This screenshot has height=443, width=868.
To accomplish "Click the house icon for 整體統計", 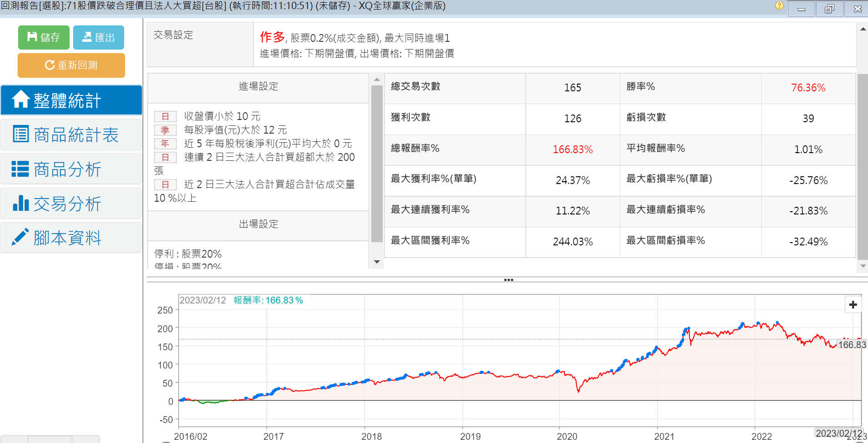I will 20,100.
